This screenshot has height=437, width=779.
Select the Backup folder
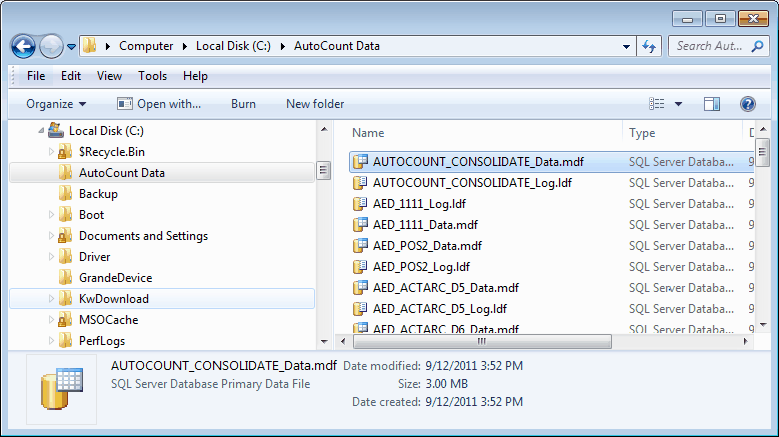(x=98, y=194)
